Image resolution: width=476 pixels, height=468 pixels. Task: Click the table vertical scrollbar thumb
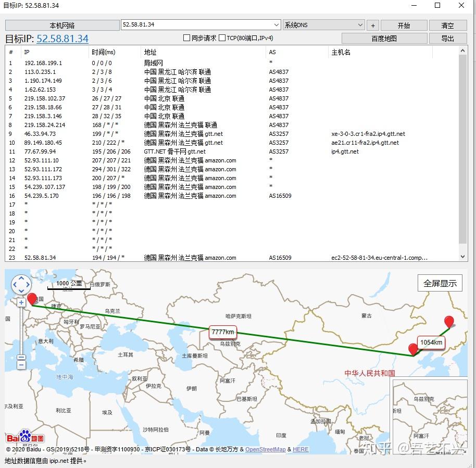pyautogui.click(x=462, y=149)
